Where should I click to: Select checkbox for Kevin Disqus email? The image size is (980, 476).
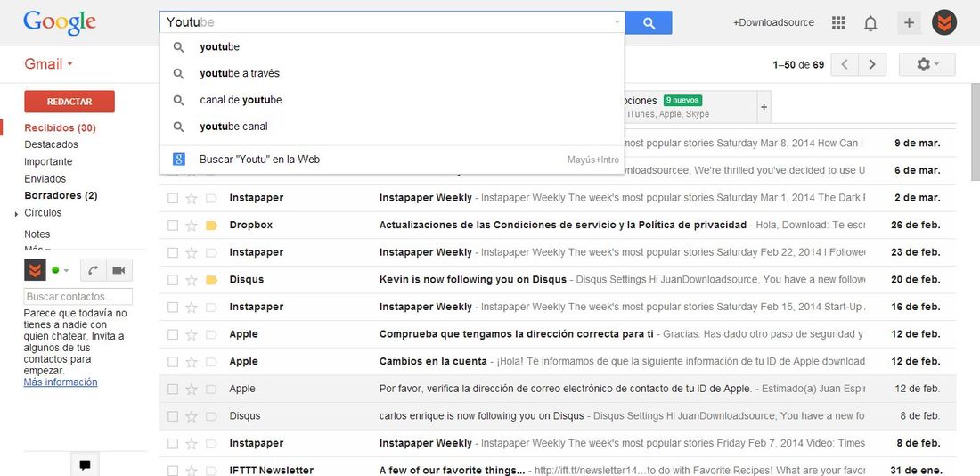coord(173,280)
